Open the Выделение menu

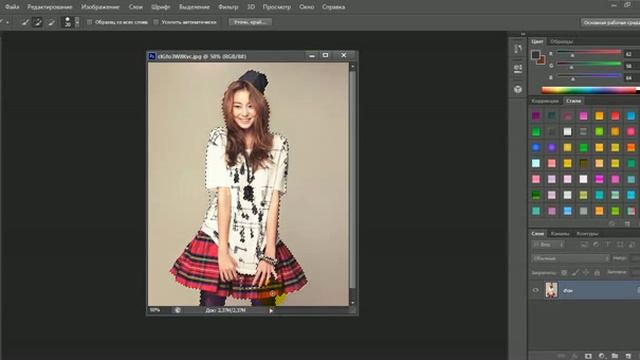pyautogui.click(x=194, y=7)
